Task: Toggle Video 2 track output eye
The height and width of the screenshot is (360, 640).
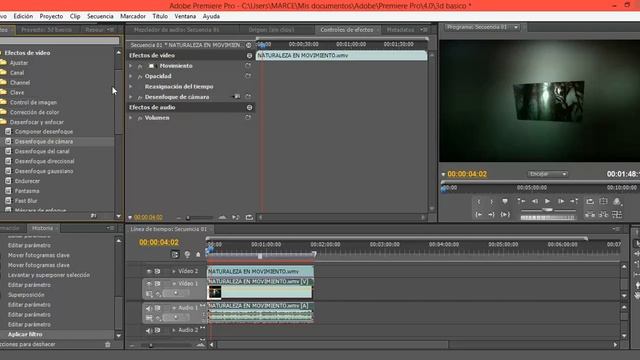Action: click(149, 271)
